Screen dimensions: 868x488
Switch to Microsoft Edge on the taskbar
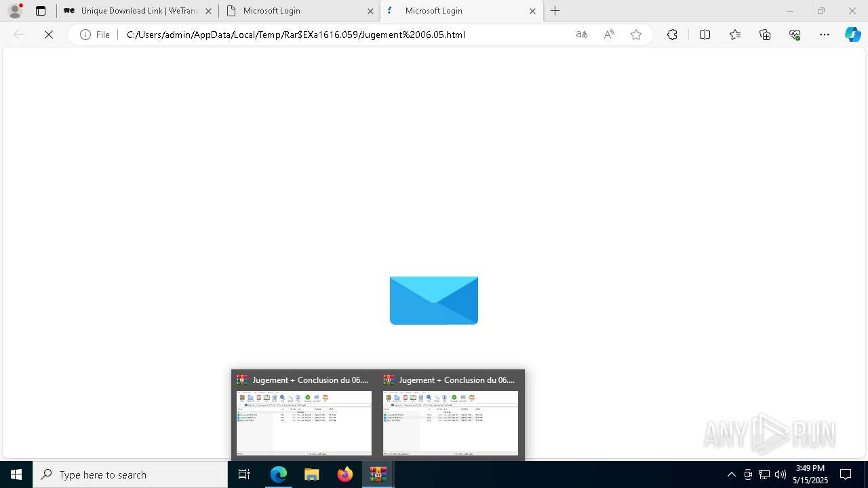pyautogui.click(x=279, y=474)
